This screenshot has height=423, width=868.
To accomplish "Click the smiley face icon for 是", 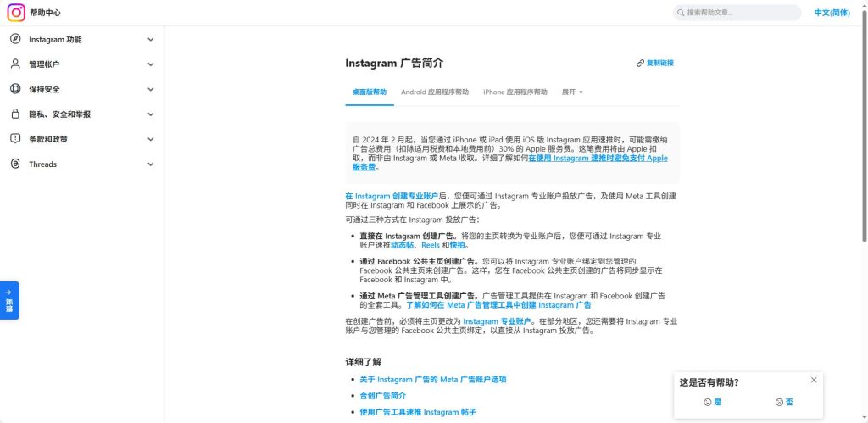I will click(x=707, y=403).
